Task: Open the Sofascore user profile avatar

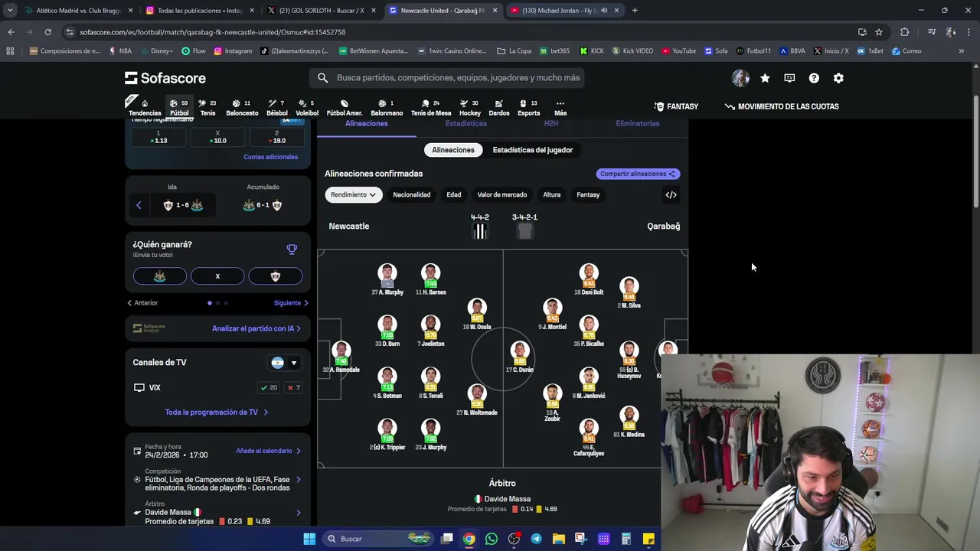Action: (740, 78)
